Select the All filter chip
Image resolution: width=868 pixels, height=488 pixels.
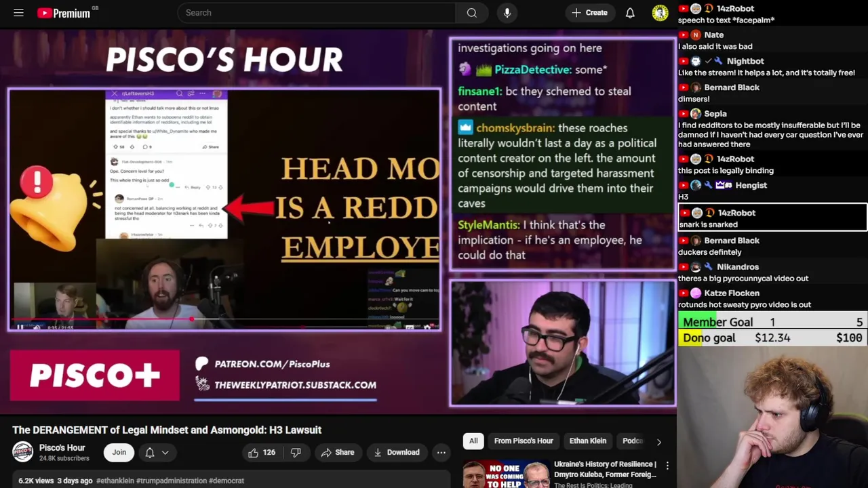coord(473,441)
